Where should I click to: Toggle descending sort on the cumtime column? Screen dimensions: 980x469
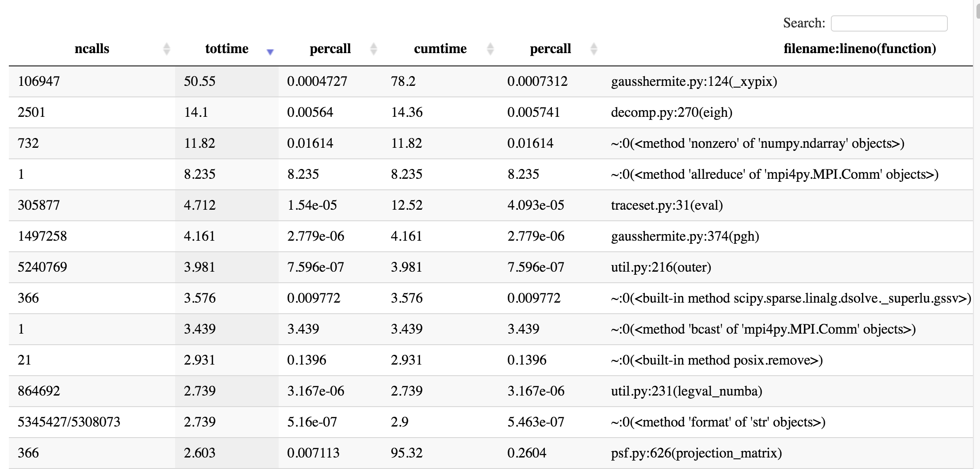click(490, 49)
